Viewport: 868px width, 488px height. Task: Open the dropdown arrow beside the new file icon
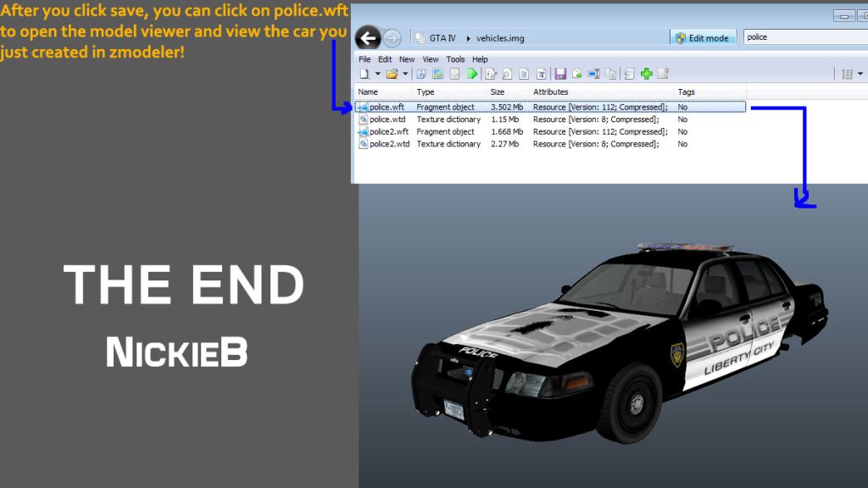point(377,74)
